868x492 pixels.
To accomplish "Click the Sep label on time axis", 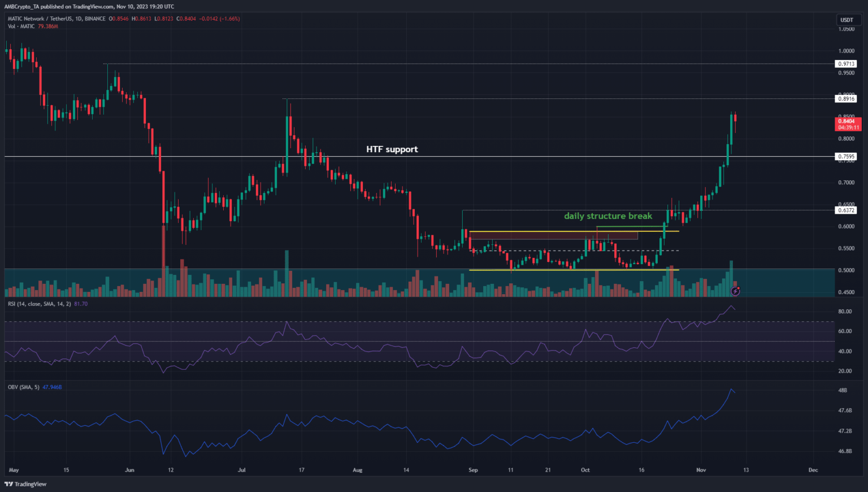I will (473, 470).
